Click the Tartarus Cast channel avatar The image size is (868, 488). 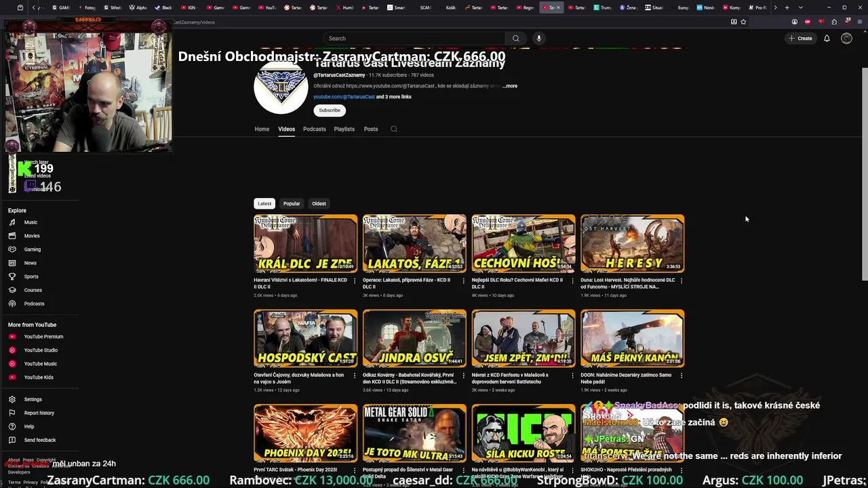pos(281,87)
